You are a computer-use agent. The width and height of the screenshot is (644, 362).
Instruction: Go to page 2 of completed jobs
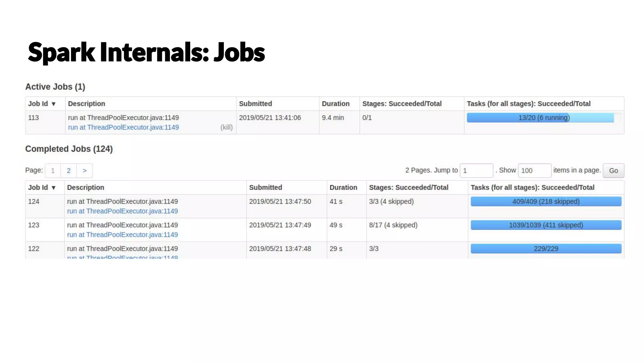[69, 171]
